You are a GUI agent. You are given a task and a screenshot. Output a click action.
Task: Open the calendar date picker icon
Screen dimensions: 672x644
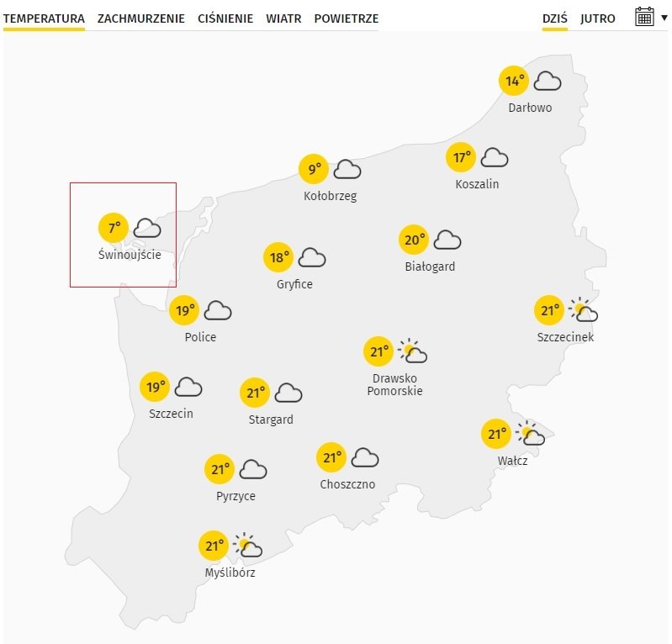click(x=644, y=17)
